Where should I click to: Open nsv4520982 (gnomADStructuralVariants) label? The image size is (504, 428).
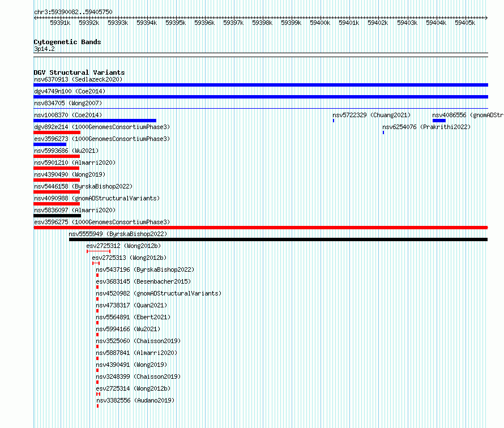click(x=159, y=293)
